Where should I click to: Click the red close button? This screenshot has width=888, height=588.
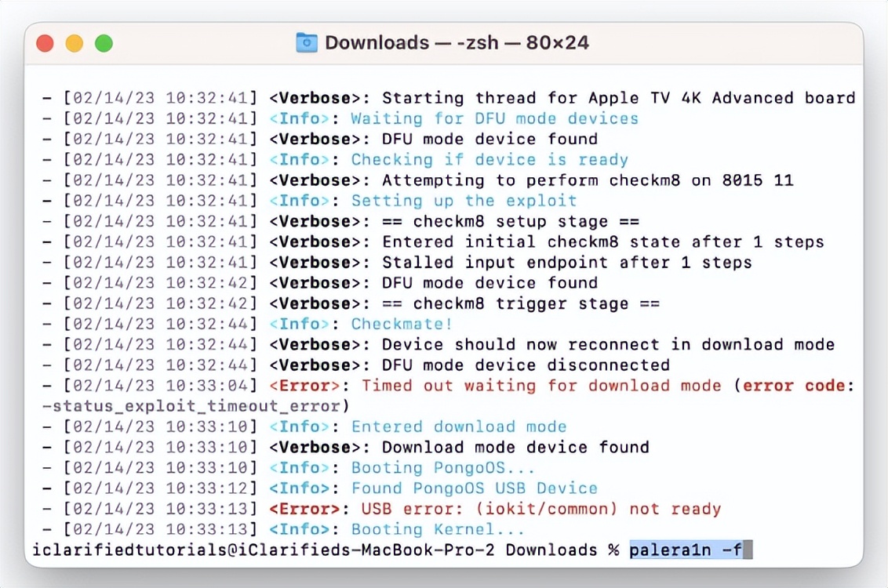45,45
